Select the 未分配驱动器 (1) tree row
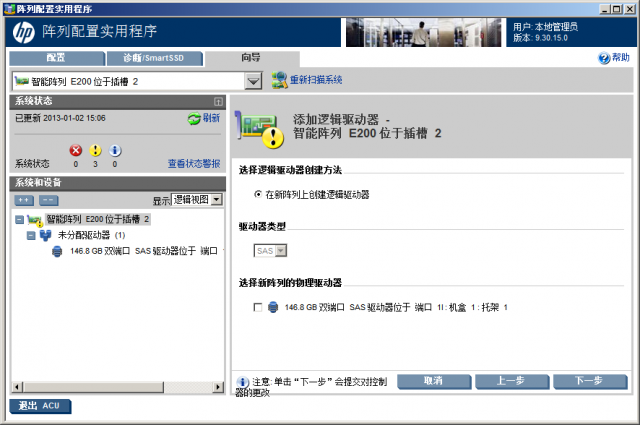The image size is (640, 425). point(91,235)
